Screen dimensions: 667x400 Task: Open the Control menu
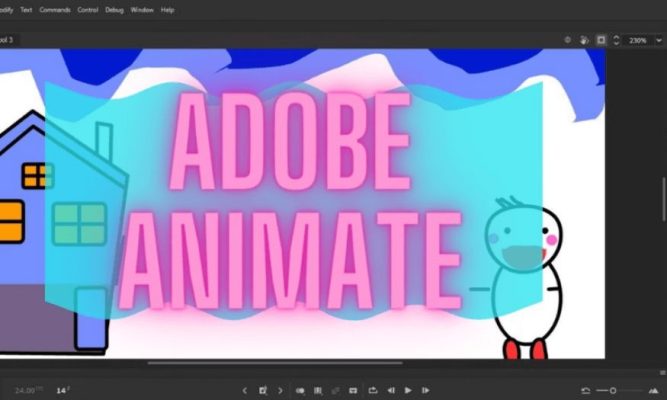click(x=88, y=9)
